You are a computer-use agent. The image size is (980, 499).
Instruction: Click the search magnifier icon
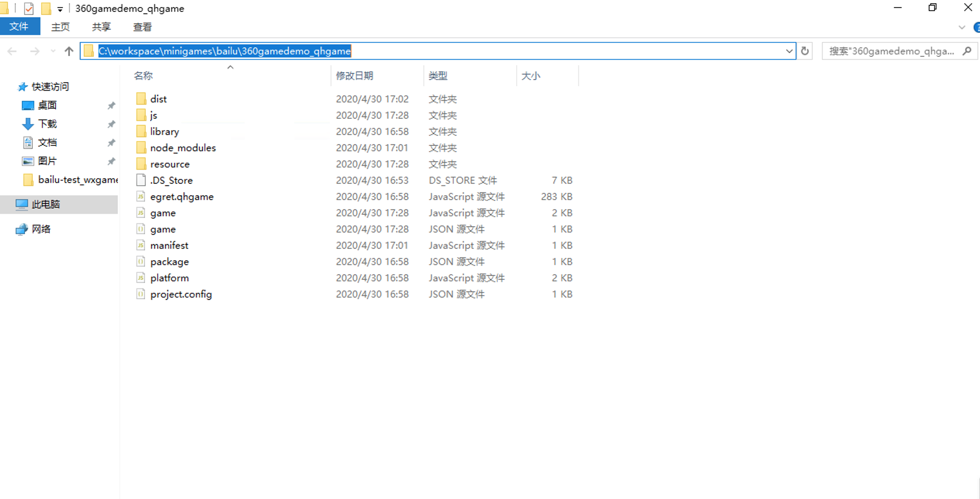[x=967, y=51]
